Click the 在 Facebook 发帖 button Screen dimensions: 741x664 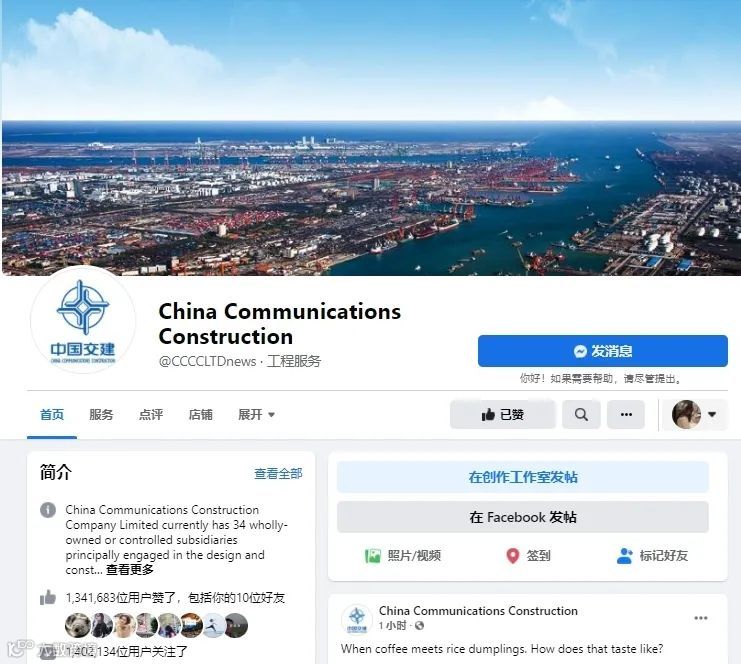[x=523, y=517]
